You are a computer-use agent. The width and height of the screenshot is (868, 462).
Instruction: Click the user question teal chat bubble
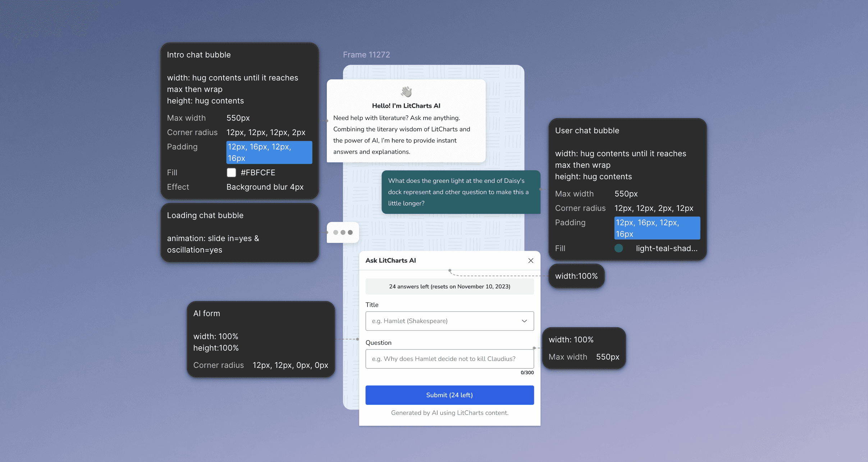click(461, 192)
